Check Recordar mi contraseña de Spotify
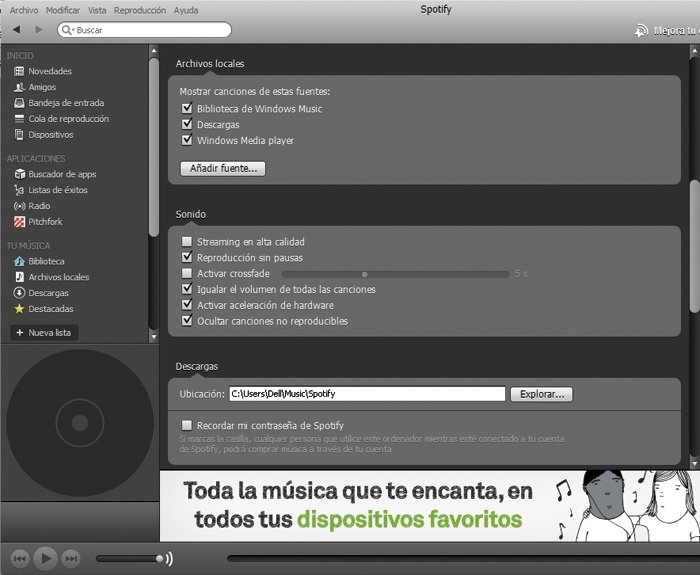Screen dimensions: 700x575 coord(187,425)
